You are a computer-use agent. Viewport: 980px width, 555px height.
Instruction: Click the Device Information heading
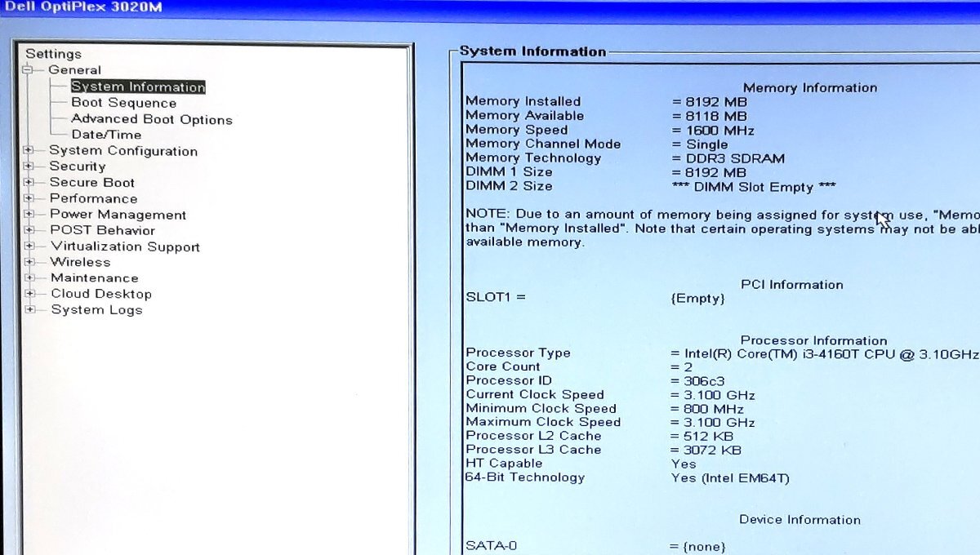tap(800, 520)
